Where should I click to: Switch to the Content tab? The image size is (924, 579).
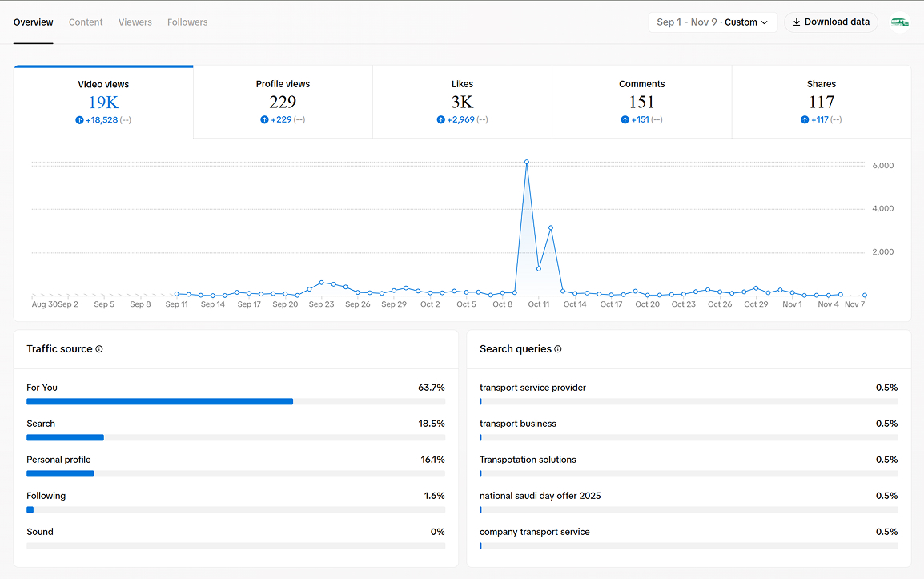point(86,22)
